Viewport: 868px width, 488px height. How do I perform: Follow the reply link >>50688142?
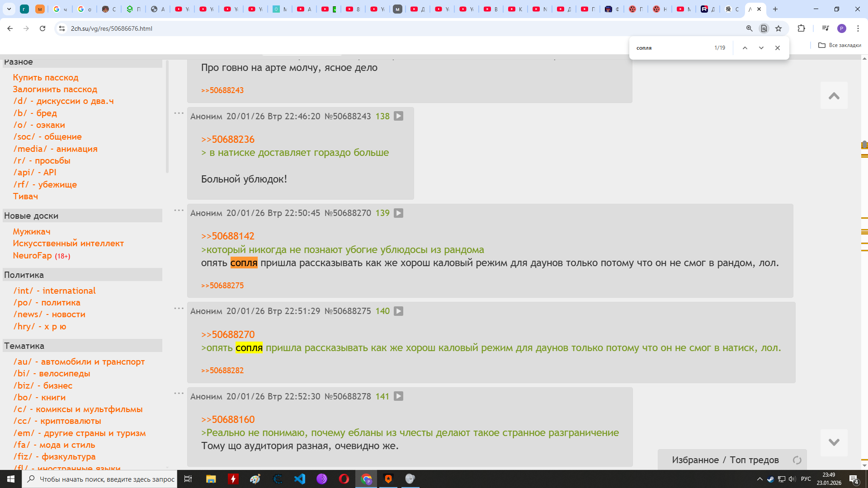[x=227, y=236]
